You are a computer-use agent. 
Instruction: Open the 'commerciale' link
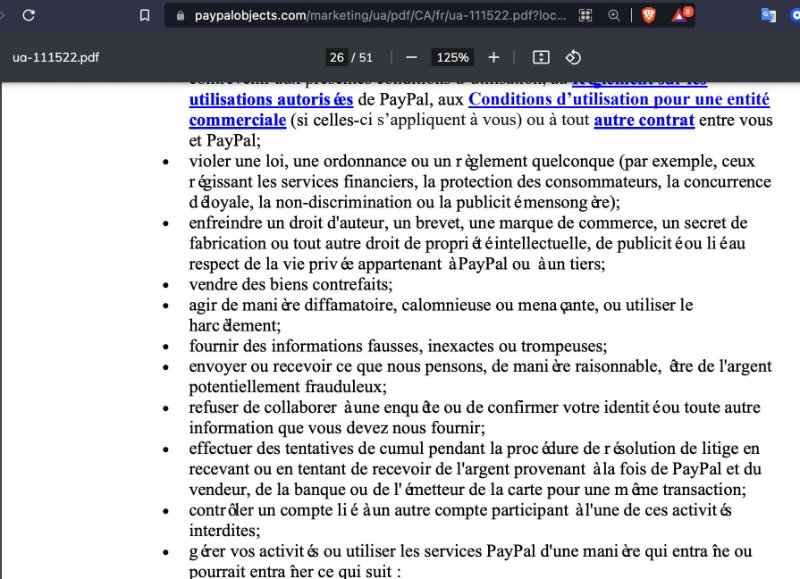[x=237, y=120]
